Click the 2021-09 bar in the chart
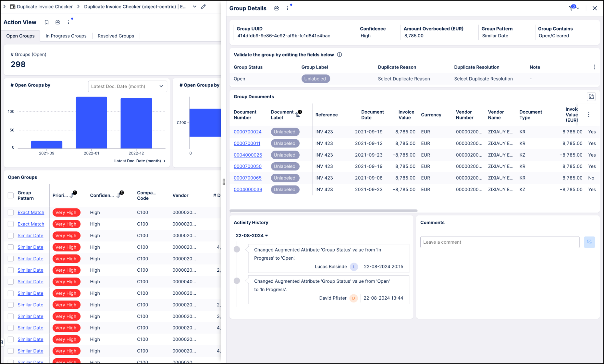This screenshot has width=604, height=364. 47,145
